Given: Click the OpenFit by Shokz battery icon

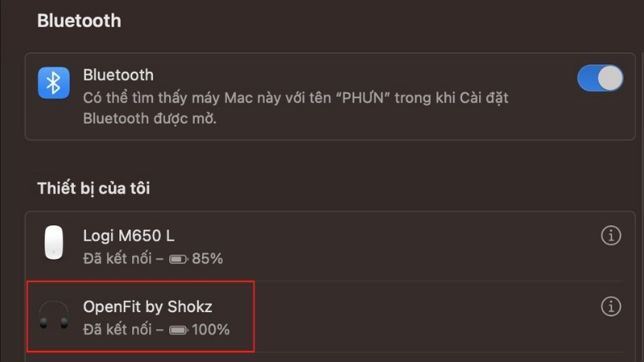Looking at the screenshot, I should pyautogui.click(x=178, y=330).
